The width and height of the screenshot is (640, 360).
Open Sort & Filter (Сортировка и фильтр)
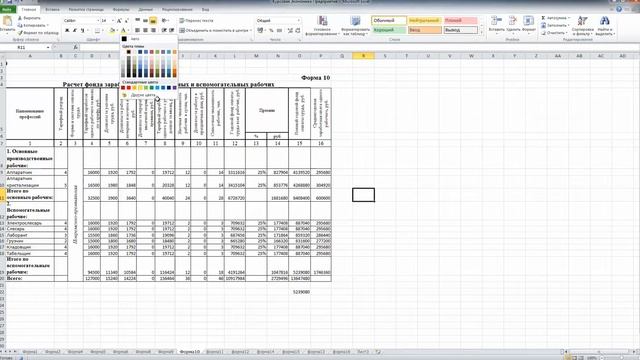coord(582,25)
